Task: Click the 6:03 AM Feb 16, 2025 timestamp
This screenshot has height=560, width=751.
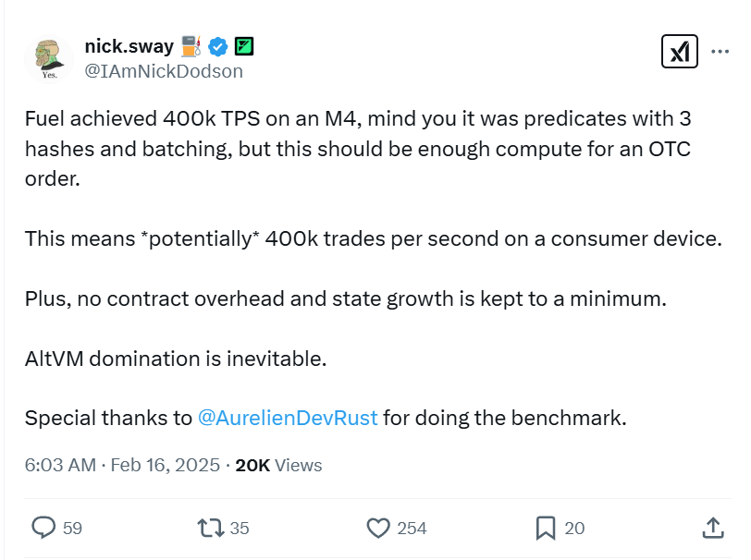Action: 122,465
